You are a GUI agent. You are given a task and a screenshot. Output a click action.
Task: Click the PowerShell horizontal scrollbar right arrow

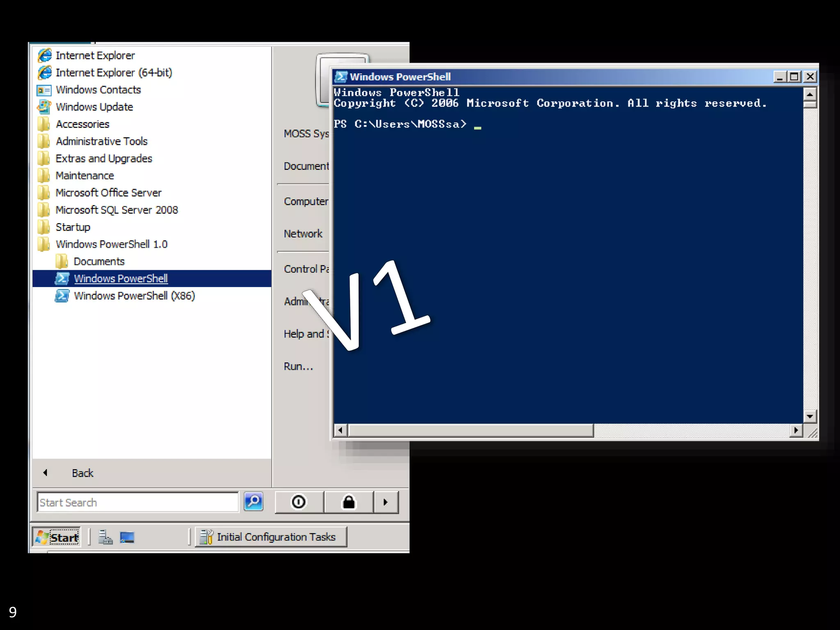coord(796,430)
